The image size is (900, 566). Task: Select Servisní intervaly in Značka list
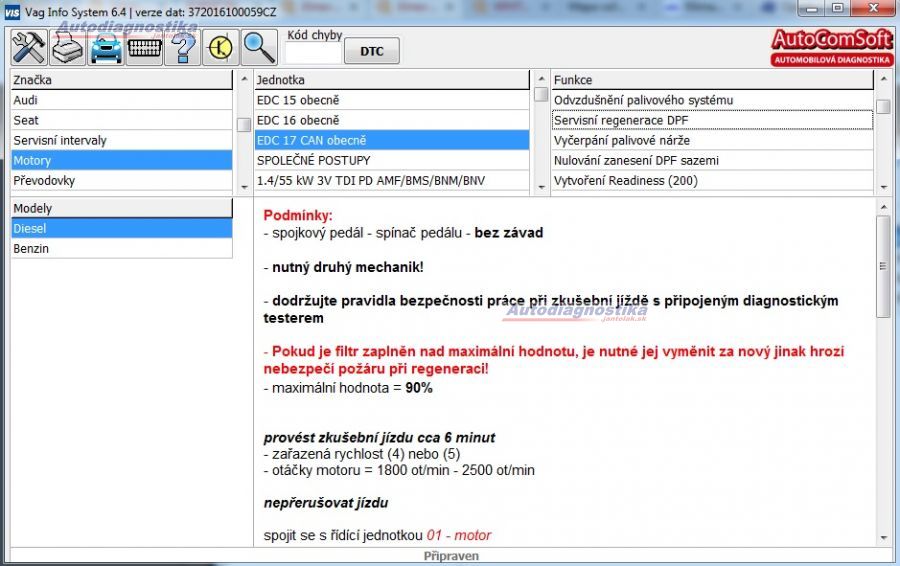coord(122,140)
